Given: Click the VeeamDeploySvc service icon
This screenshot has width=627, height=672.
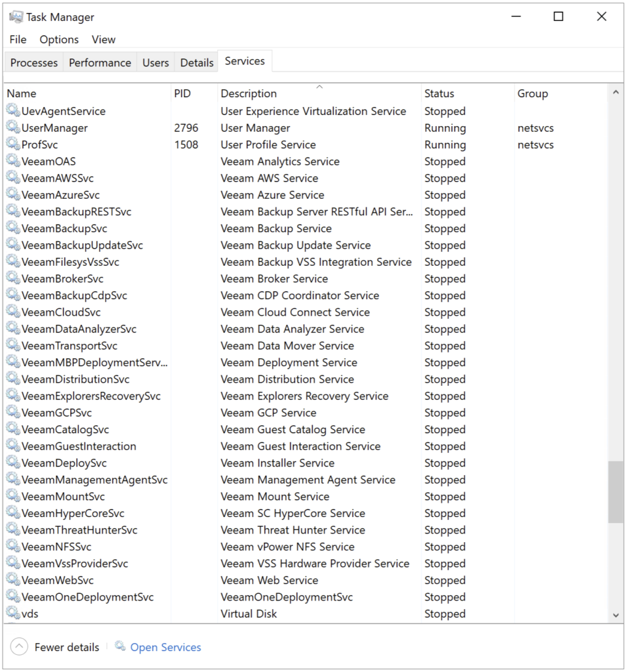Looking at the screenshot, I should (x=13, y=461).
